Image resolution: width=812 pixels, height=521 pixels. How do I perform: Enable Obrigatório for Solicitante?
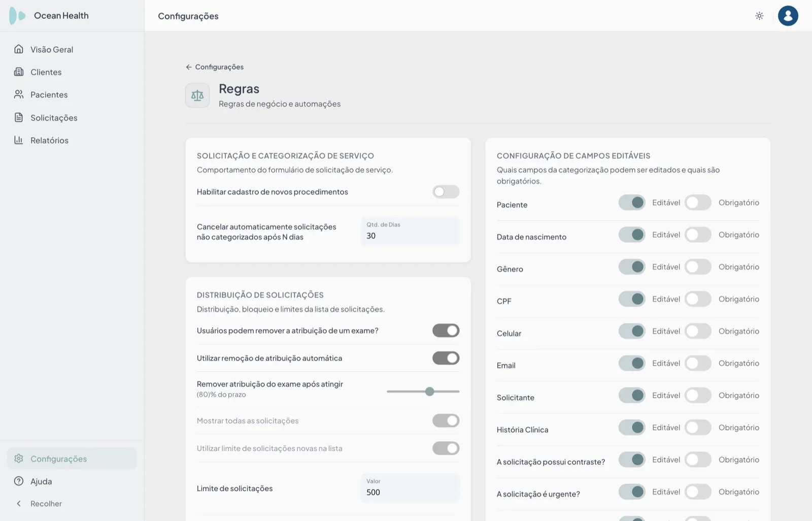[x=698, y=395]
